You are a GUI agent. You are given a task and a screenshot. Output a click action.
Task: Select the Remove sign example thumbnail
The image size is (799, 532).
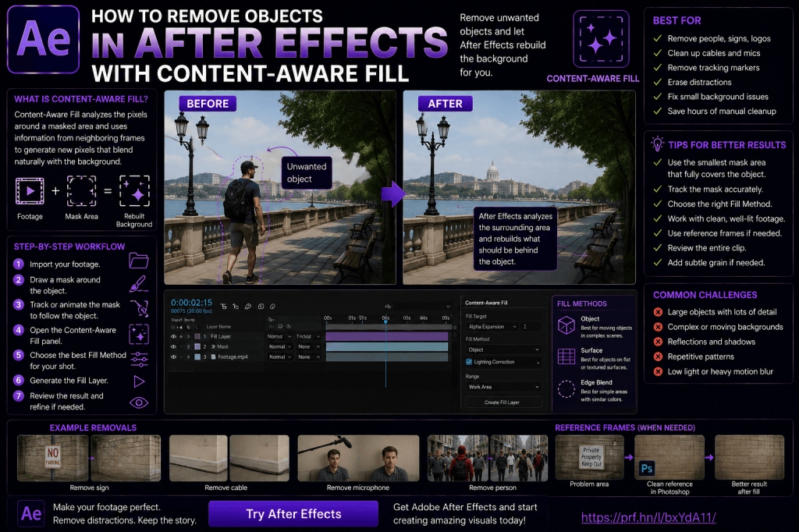coord(89,458)
